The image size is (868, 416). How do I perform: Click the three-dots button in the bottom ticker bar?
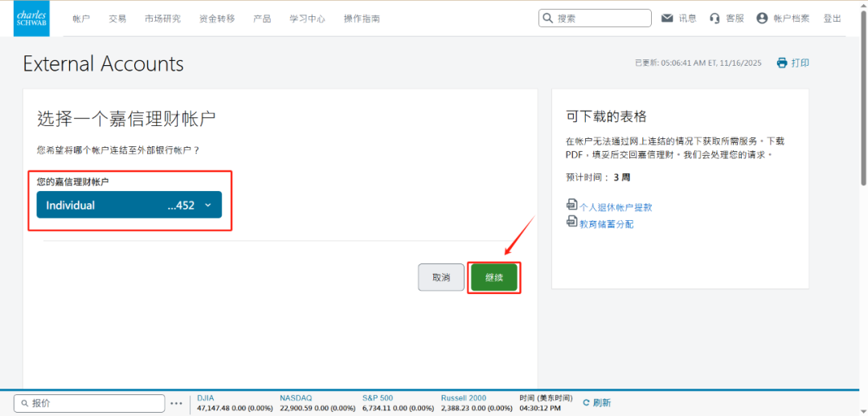[x=176, y=403]
